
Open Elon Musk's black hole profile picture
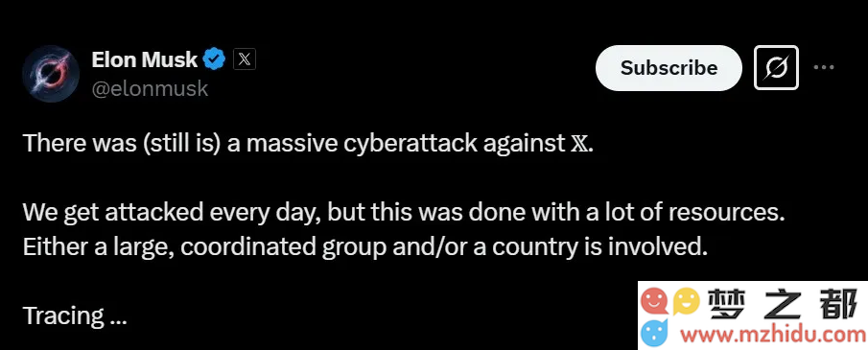point(51,74)
